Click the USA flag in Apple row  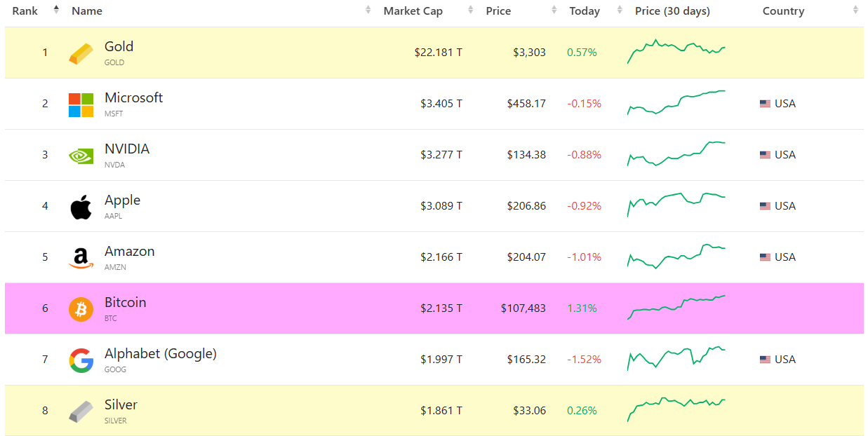pos(765,206)
